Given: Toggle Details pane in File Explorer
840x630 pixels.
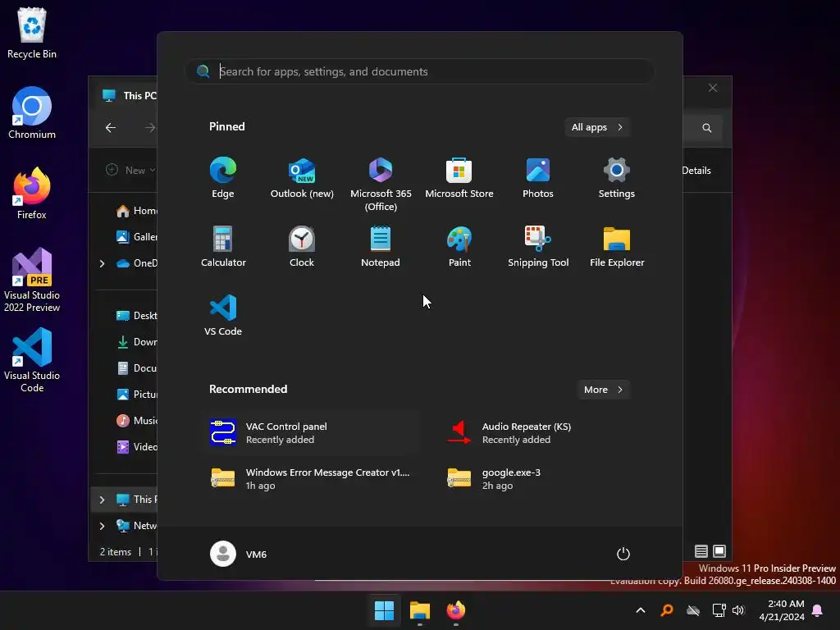Looking at the screenshot, I should coord(696,171).
